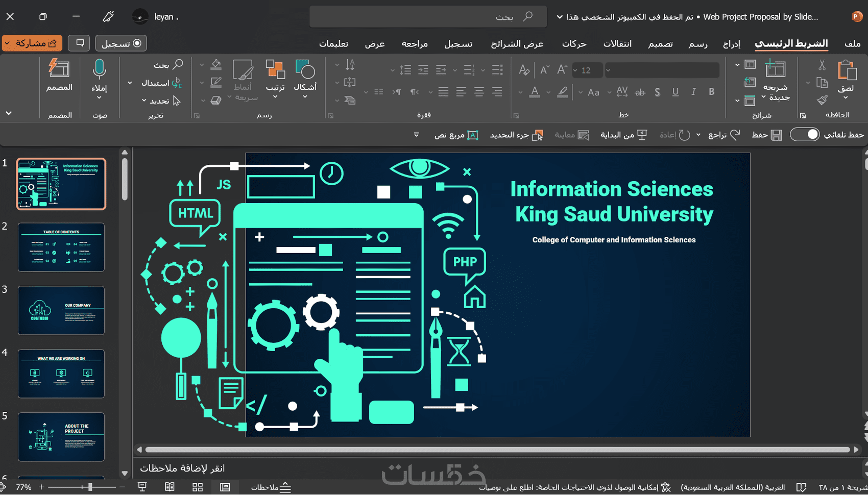Click the text highlight color swatch
Screen dimensions: 868x495
click(562, 92)
